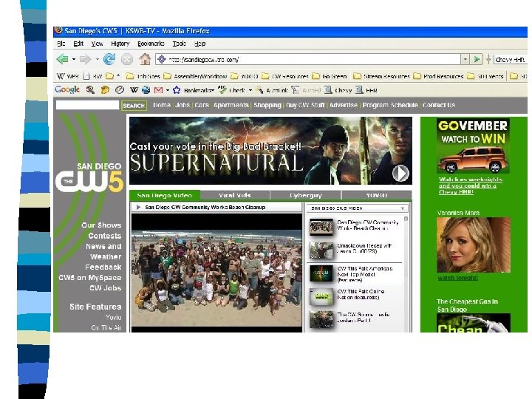The width and height of the screenshot is (532, 399).
Task: Open the address bar history dropdown
Action: (465, 59)
